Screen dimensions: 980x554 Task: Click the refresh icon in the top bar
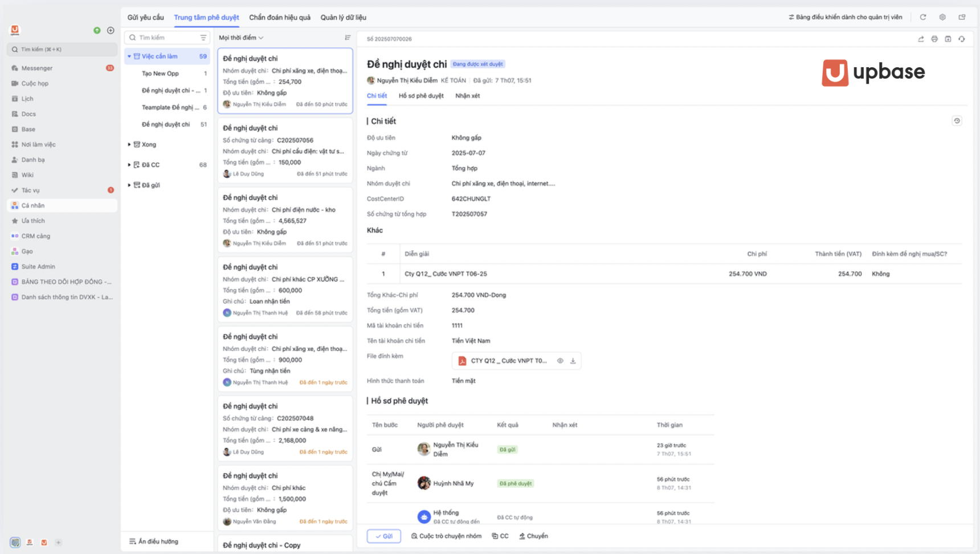coord(923,17)
